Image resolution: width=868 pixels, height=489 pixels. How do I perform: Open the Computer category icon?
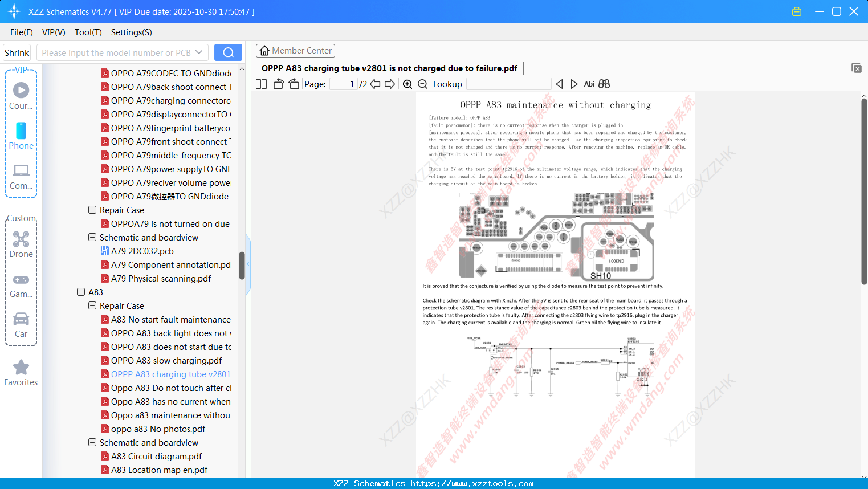[21, 176]
